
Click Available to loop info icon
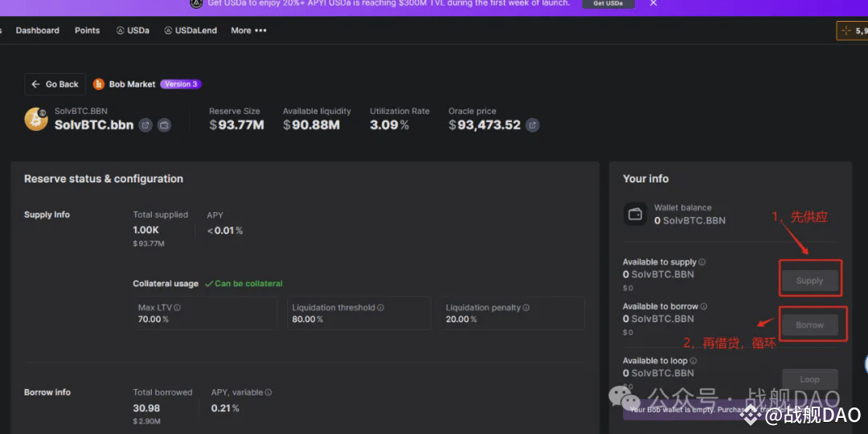(693, 361)
